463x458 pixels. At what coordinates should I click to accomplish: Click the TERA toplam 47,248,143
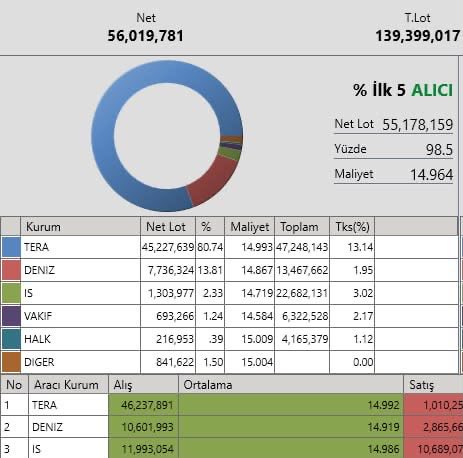(x=302, y=247)
